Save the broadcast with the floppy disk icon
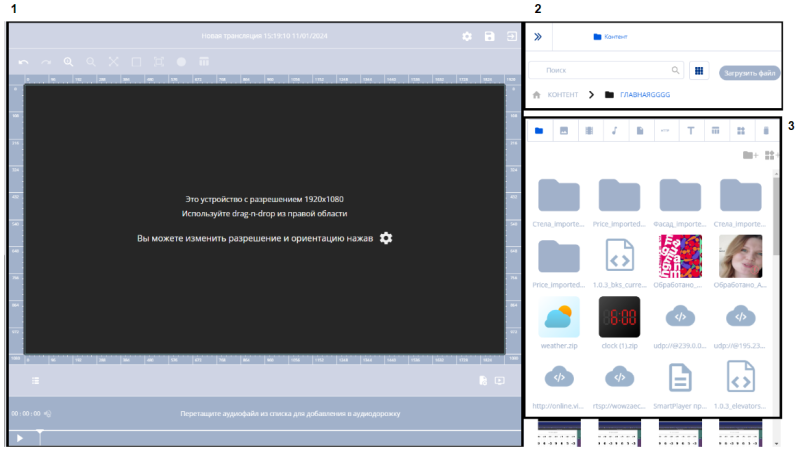This screenshot has height=453, width=800. tap(489, 37)
